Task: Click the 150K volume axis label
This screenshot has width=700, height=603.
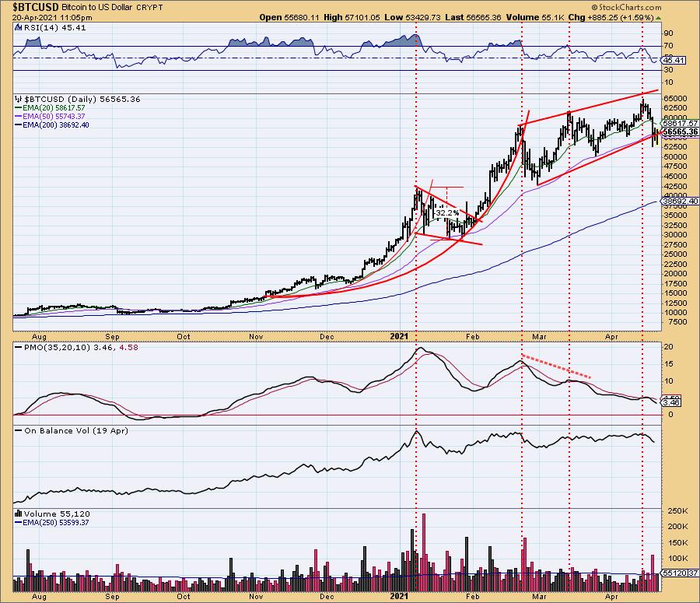Action: (x=677, y=543)
